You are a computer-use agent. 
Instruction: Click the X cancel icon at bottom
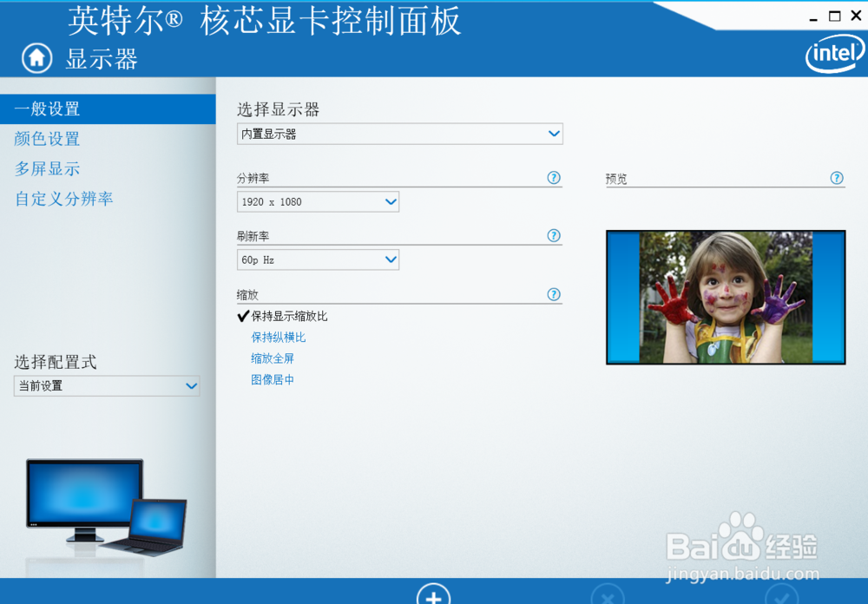coord(607,599)
